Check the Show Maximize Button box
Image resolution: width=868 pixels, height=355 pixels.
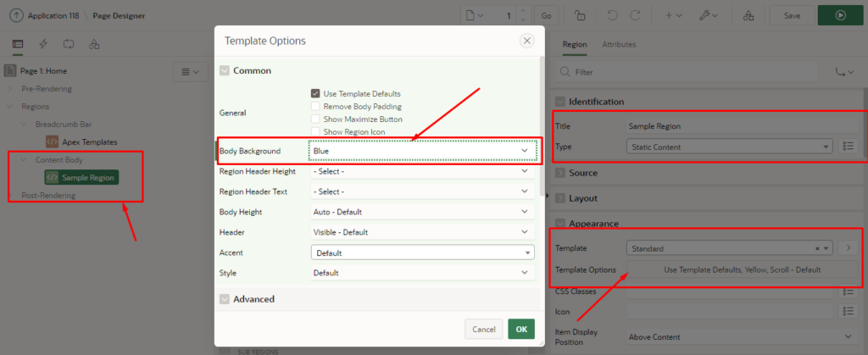click(315, 119)
